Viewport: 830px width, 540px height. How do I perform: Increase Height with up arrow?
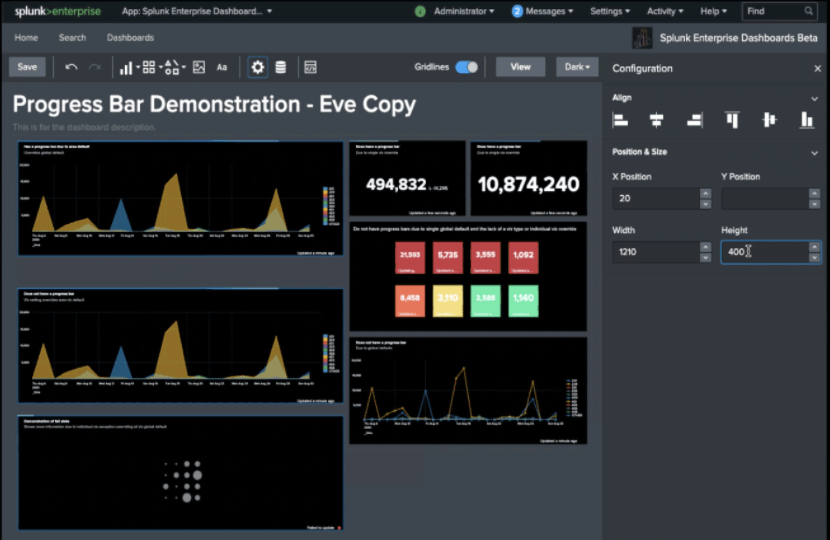click(814, 247)
